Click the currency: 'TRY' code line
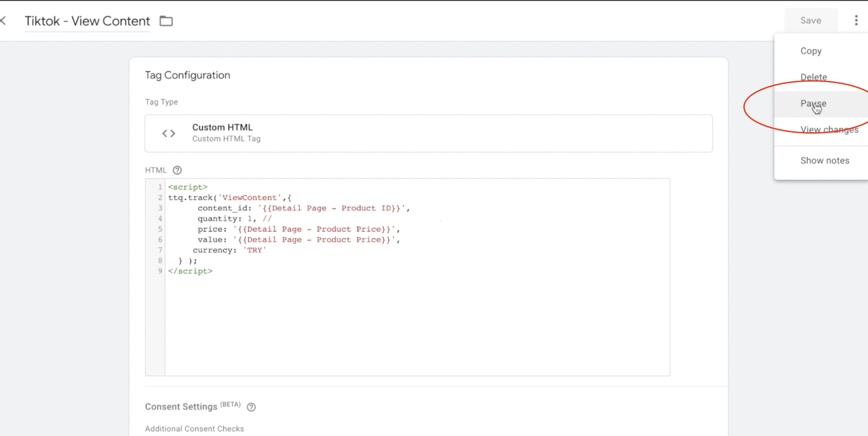Image resolution: width=868 pixels, height=436 pixels. pos(229,250)
